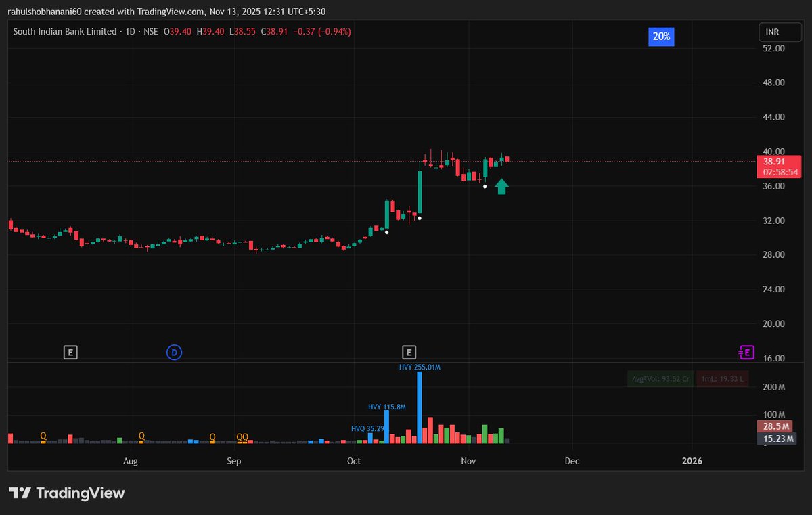Click the 200 M volume scale label
This screenshot has width=812, height=515.
773,387
